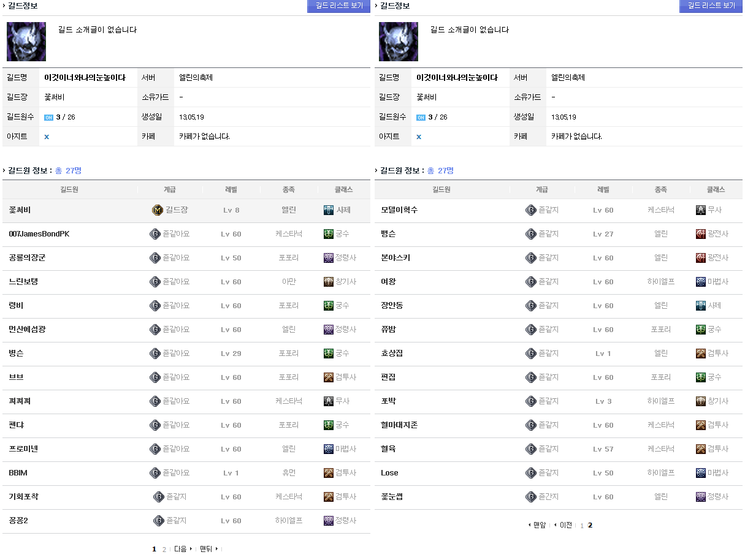
Task: Click 다음 to go to next page
Action: tap(182, 549)
